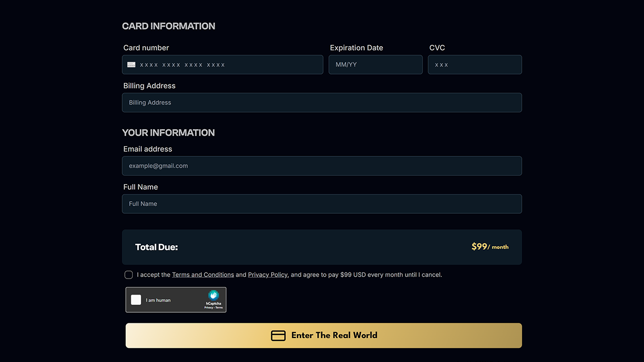Select the CVC input box
Image resolution: width=644 pixels, height=362 pixels.
click(474, 65)
